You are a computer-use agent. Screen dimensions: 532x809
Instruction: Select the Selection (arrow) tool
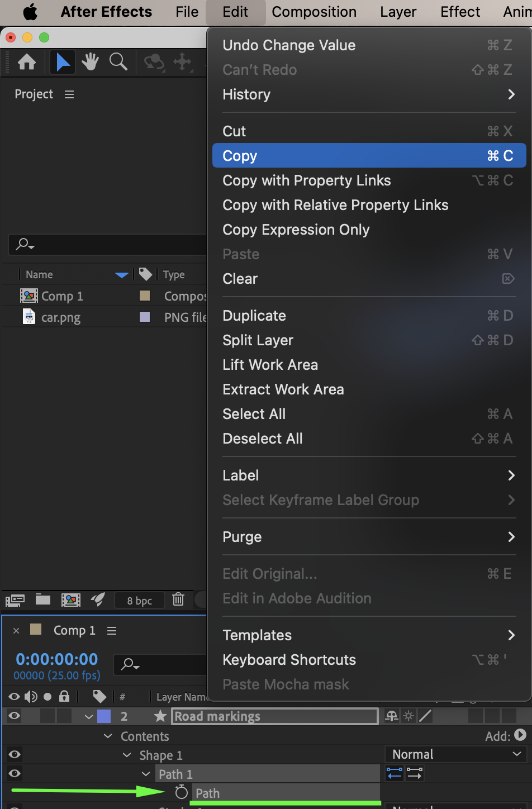(x=63, y=62)
